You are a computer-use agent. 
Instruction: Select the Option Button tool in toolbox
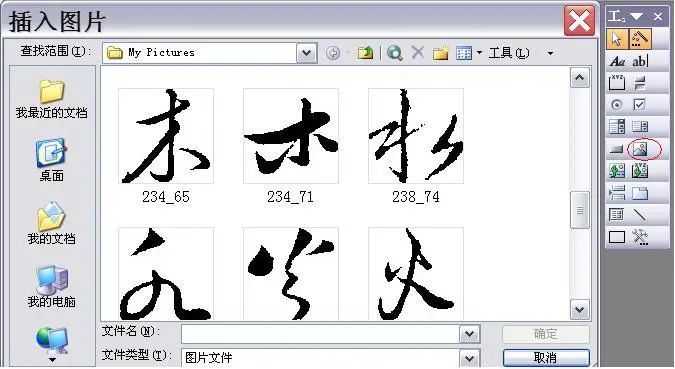(x=617, y=105)
